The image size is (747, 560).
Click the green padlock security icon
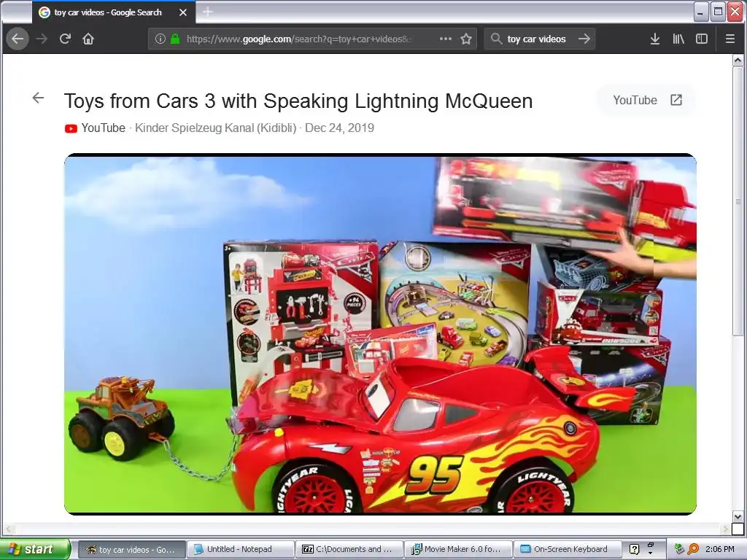[175, 39]
